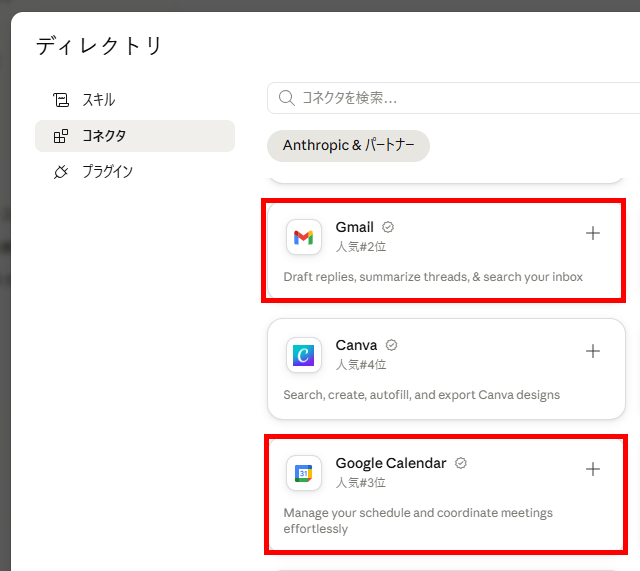The width and height of the screenshot is (640, 571).
Task: Click the ディレクトリ dialog heading
Action: coord(99,45)
